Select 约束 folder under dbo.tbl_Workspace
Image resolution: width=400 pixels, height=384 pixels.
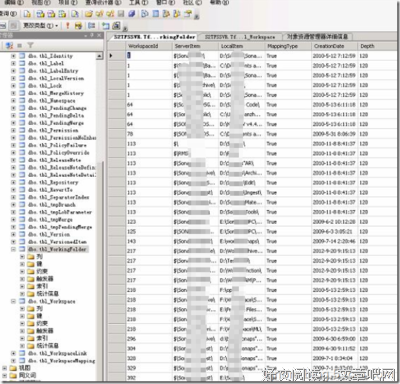42,323
